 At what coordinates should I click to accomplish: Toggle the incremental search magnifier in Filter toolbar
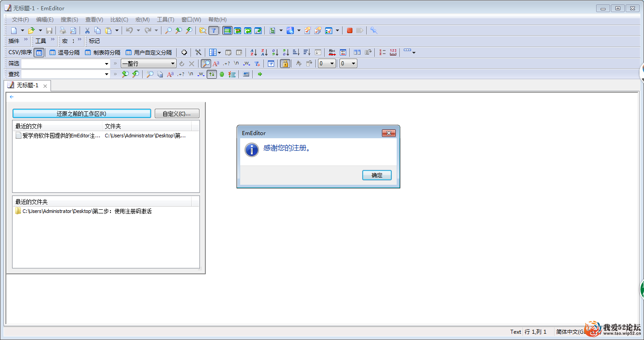pyautogui.click(x=206, y=64)
